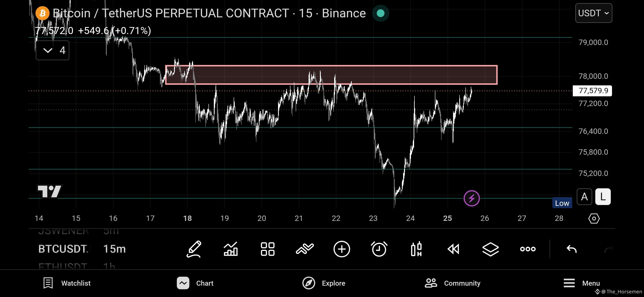The height and width of the screenshot is (297, 644).
Task: Undo the last action arrow
Action: click(x=572, y=249)
